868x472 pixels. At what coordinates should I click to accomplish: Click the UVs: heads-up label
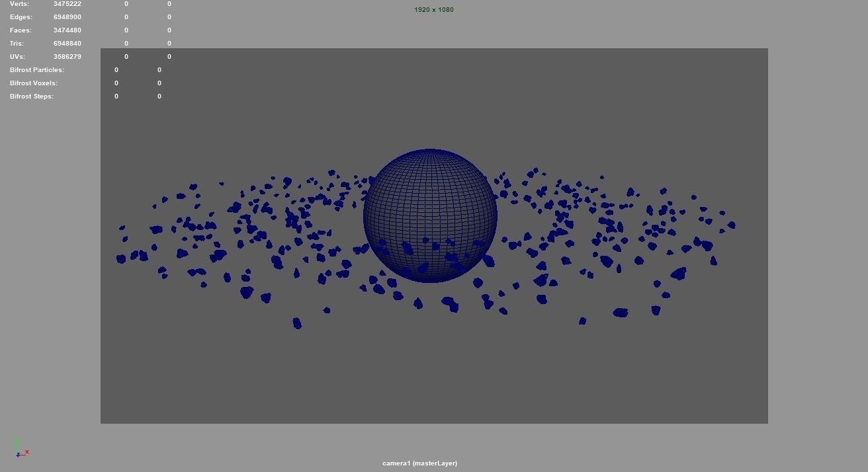17,57
